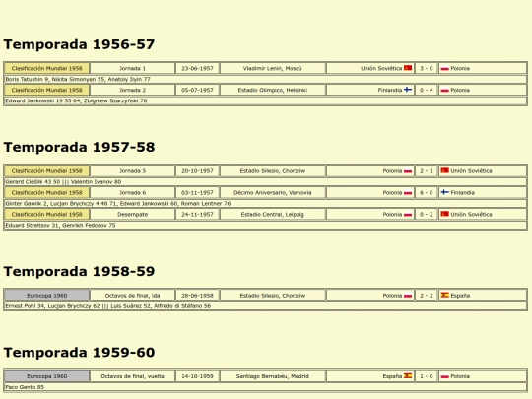532x399 pixels.
Task: Click the 0 - 2 score cell
Action: 427,215
